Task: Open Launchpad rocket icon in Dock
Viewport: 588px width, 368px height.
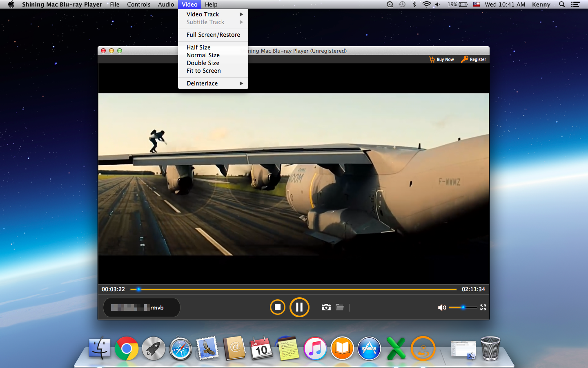Action: tap(154, 349)
